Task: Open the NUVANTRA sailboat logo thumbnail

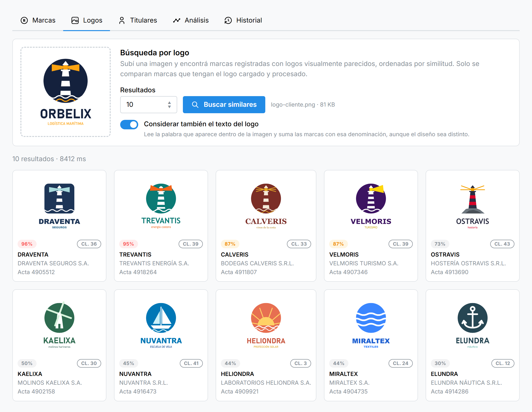Action: pyautogui.click(x=161, y=325)
